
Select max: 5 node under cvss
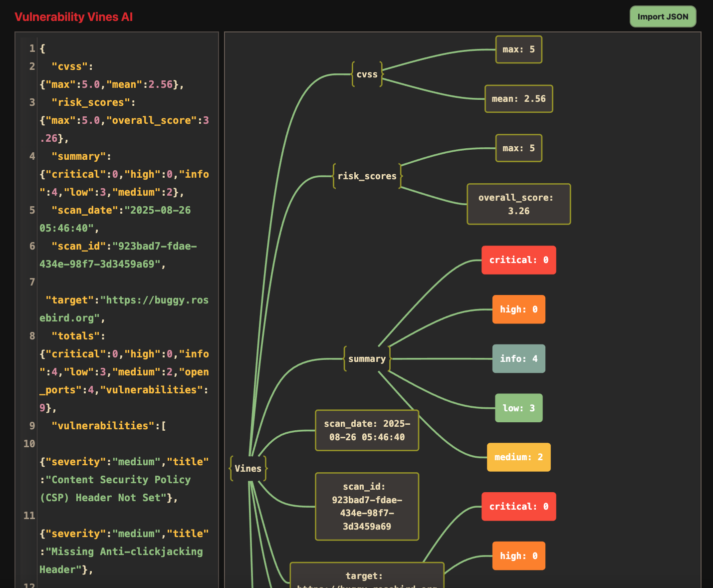518,49
